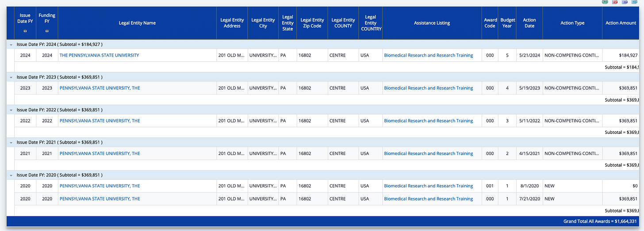Open Biomedical Research link in the 7/21/2020 row
Screen dimensions: 644x231
(429, 199)
